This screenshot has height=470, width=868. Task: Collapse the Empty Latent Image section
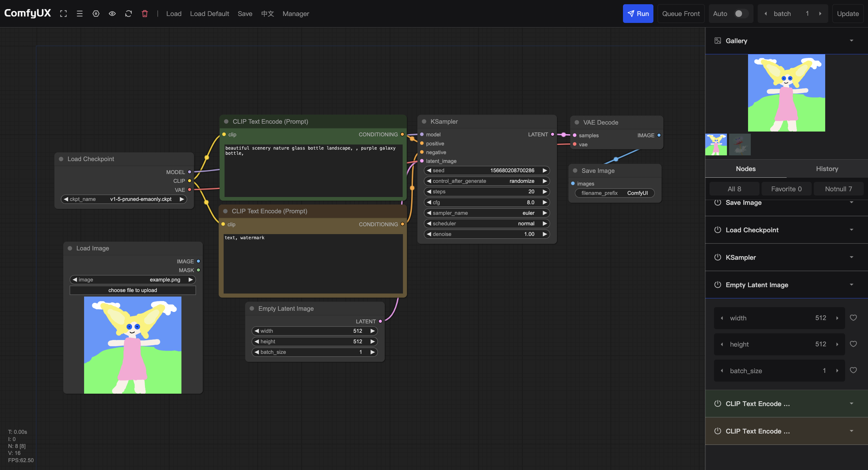851,285
